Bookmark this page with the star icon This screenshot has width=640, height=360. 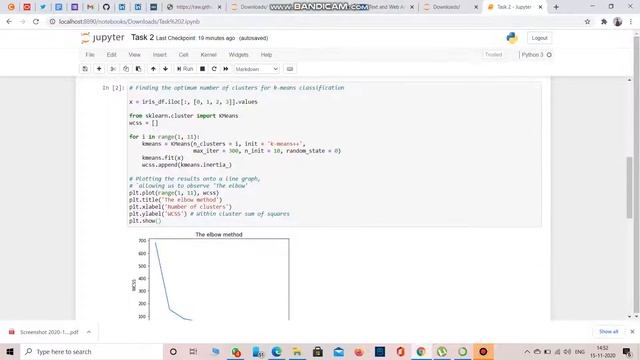[x=587, y=22]
